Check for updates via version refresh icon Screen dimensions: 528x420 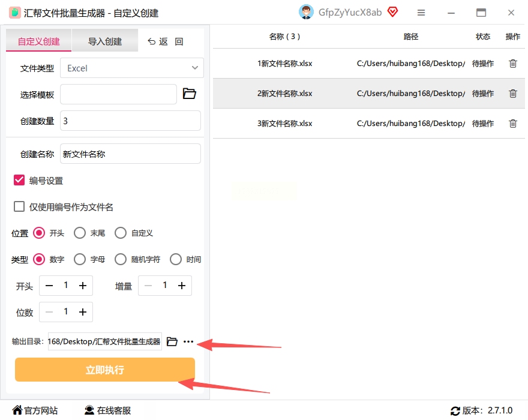455,411
